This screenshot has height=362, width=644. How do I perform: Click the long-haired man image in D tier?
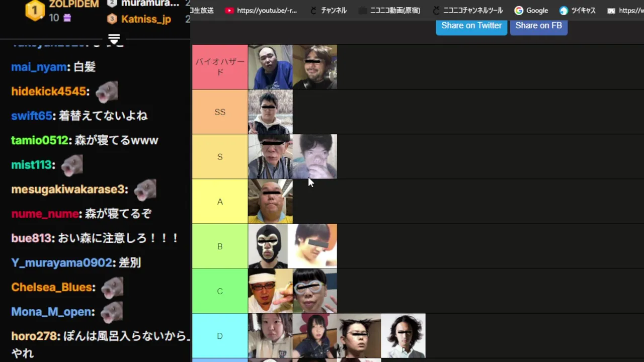[x=403, y=335]
